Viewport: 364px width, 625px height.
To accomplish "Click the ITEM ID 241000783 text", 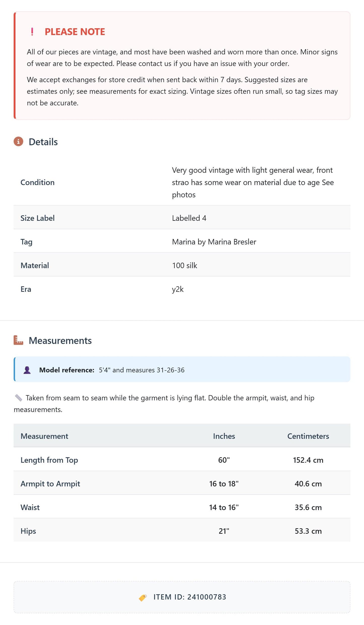I will (190, 597).
